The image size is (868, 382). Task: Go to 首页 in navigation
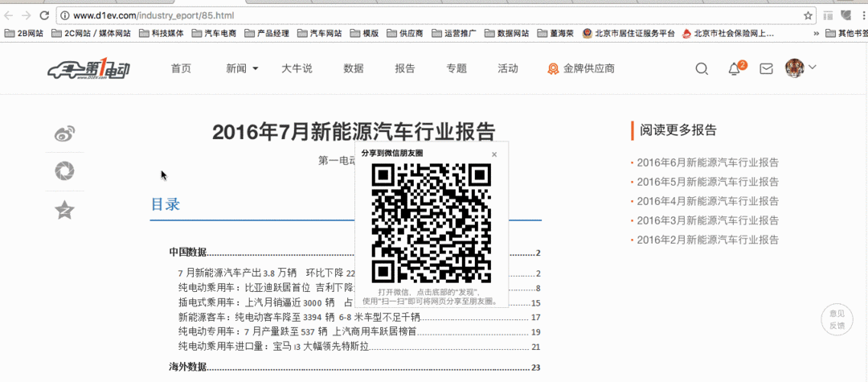[181, 68]
